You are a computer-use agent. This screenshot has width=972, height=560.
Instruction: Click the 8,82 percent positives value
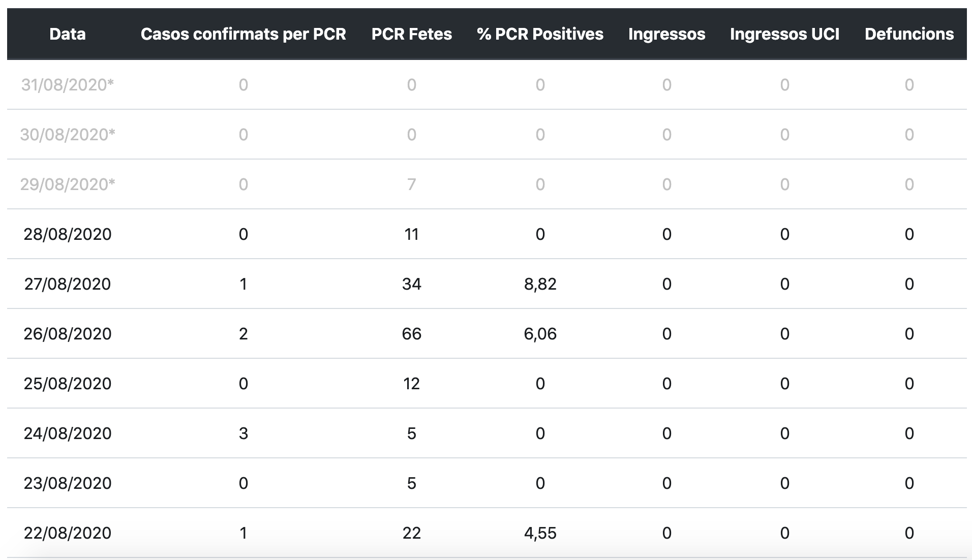pyautogui.click(x=540, y=284)
